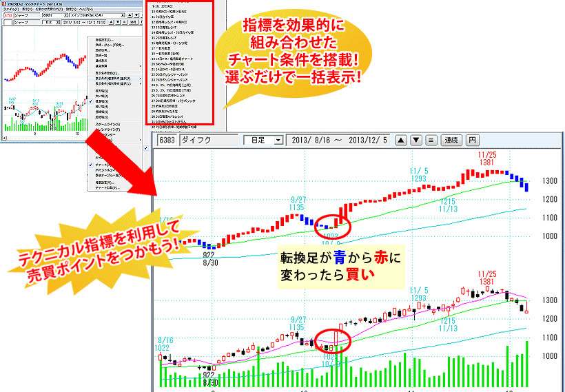Screen dimensions: 565x392
Task: Select 細い幅(4) candle width option
Action: 101,106
